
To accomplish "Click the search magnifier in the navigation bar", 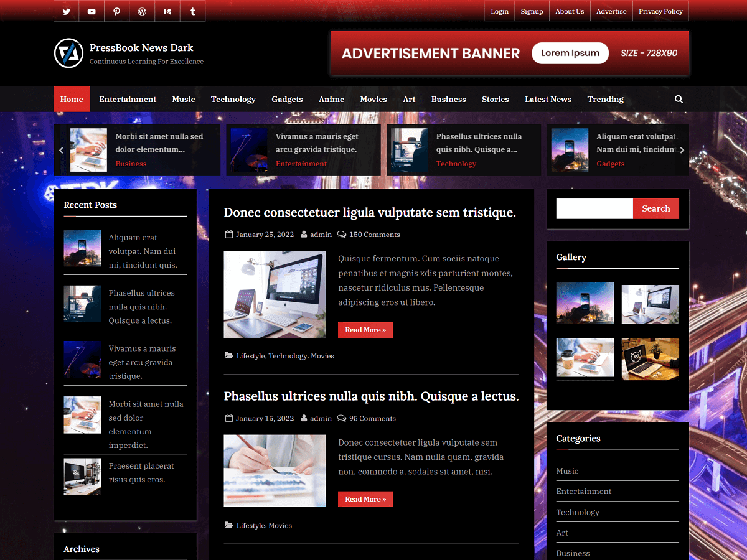I will pyautogui.click(x=679, y=99).
